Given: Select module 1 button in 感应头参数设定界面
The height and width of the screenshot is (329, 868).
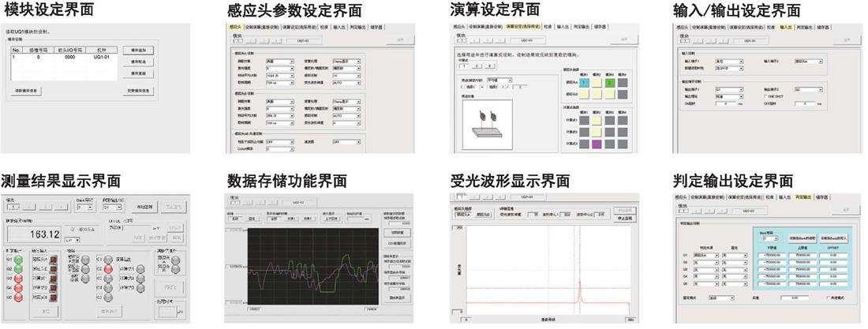Looking at the screenshot, I should pos(238,40).
